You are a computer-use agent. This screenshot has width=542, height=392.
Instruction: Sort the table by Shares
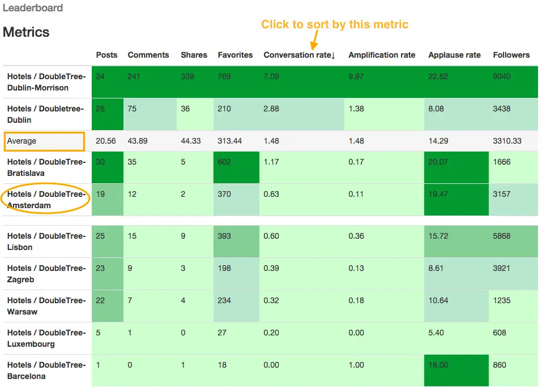point(194,55)
